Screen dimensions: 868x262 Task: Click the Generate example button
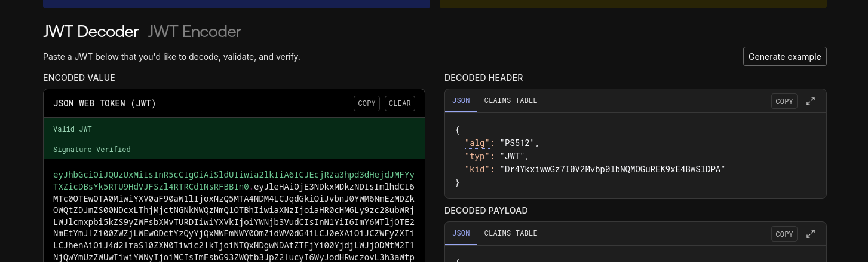point(785,56)
